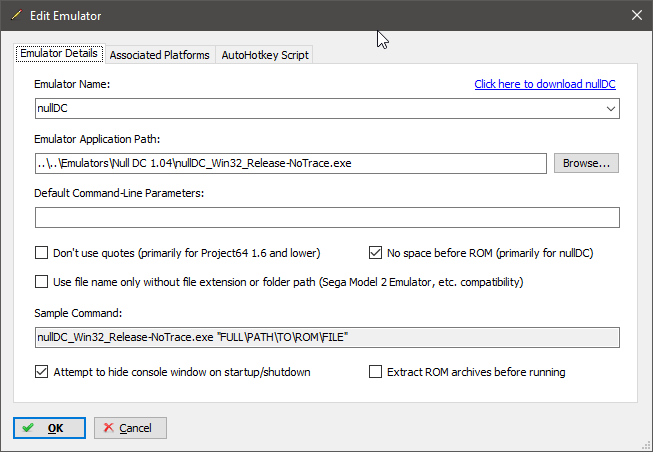Expand the Emulator Name dropdown arrow

coord(611,109)
